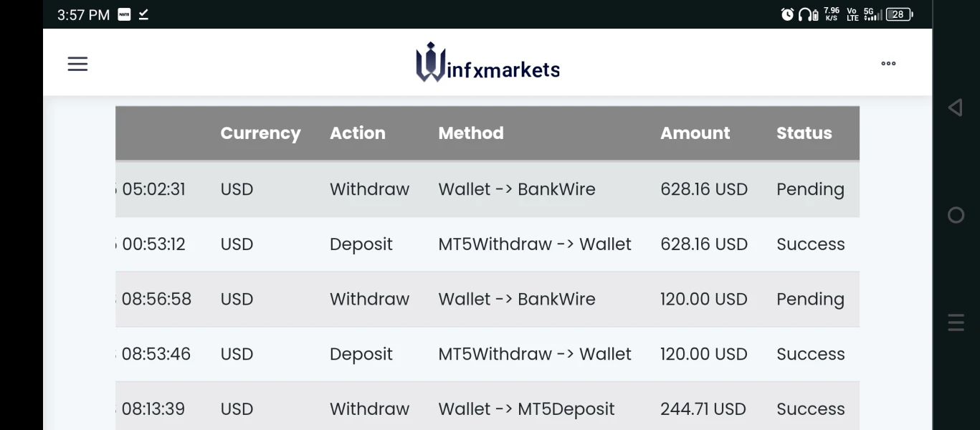Tap the alarm icon in status bar
Image resolution: width=980 pixels, height=430 pixels.
787,14
